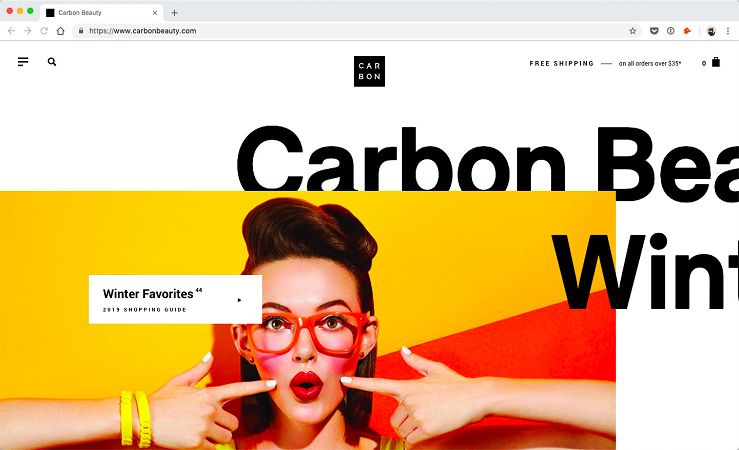Open the Pocket extension icon
Image resolution: width=739 pixels, height=450 pixels.
click(654, 31)
